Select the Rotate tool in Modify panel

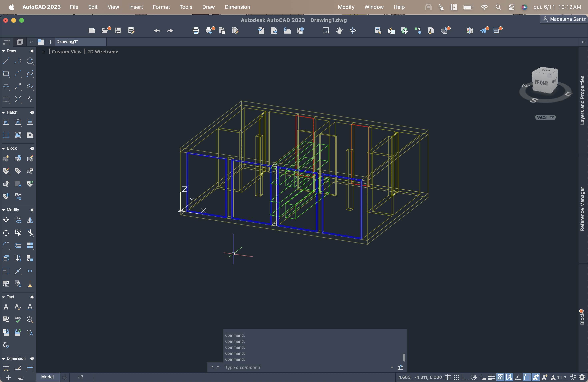click(x=6, y=233)
